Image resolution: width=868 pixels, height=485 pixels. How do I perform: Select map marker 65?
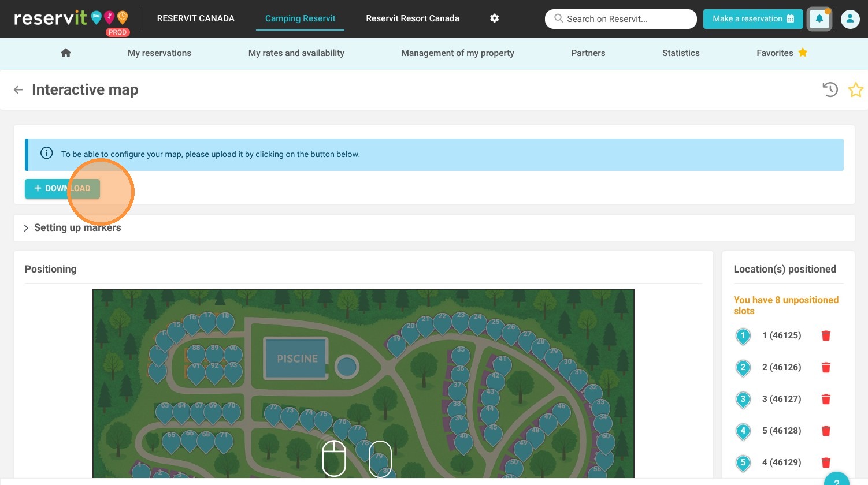171,442
